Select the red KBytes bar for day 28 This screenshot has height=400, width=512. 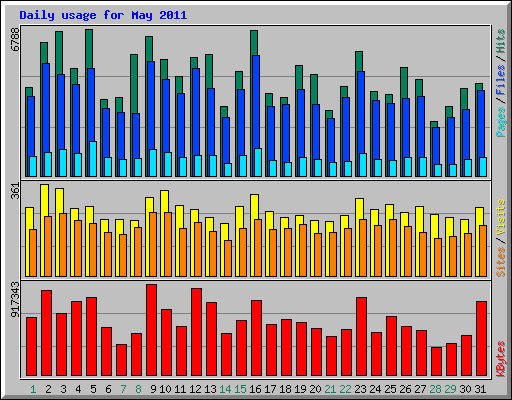(x=437, y=362)
